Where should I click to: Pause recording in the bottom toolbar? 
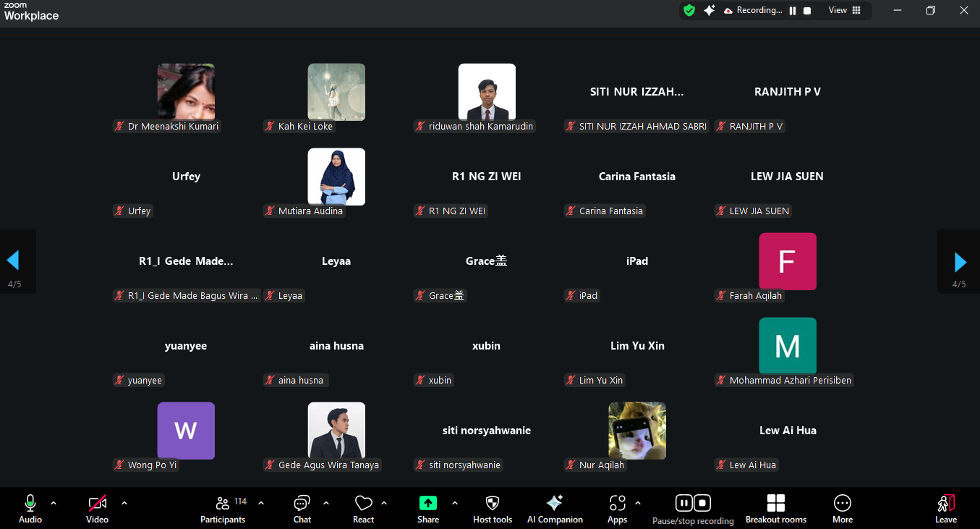click(x=683, y=503)
